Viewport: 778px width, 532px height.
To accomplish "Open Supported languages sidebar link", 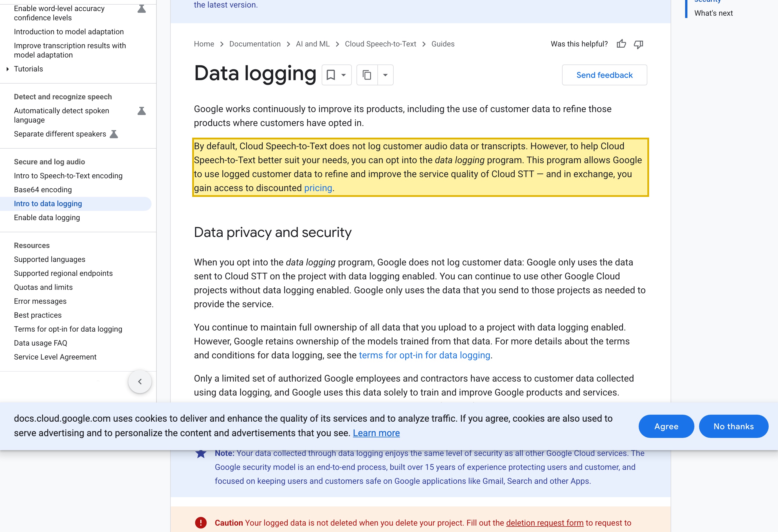I will pos(50,260).
